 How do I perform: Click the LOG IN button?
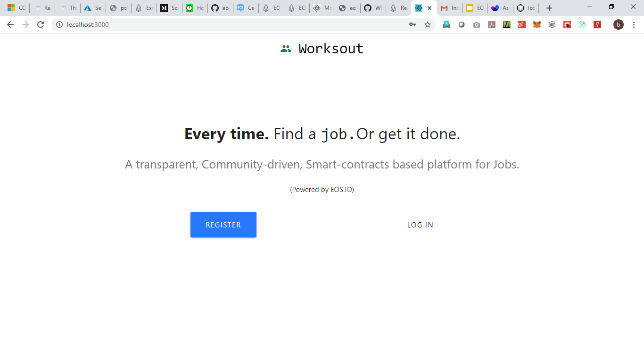coord(420,225)
